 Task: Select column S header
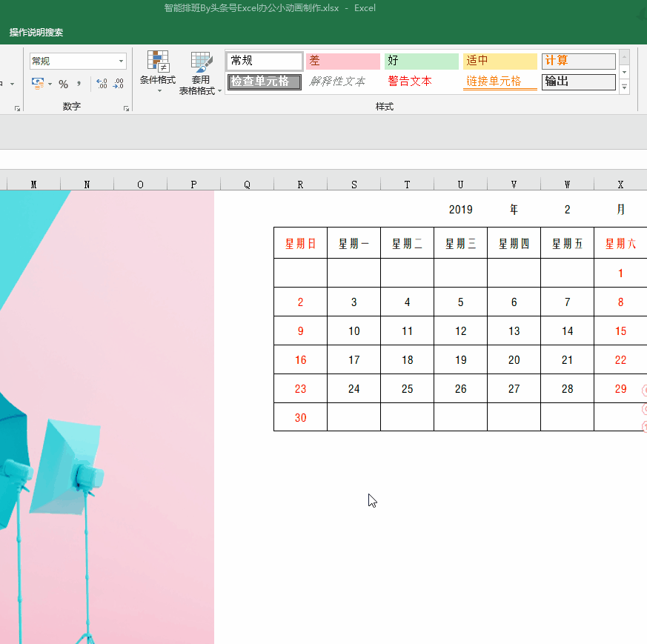[354, 185]
